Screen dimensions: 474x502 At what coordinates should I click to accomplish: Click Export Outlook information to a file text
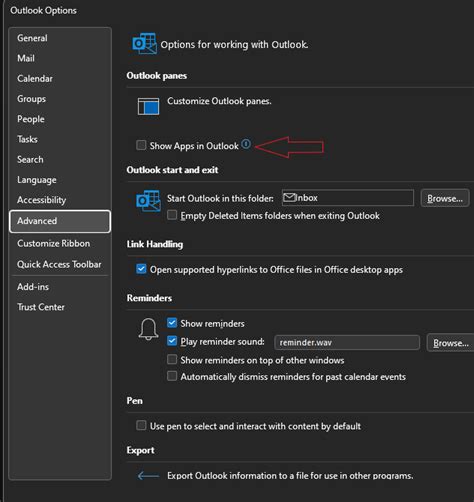tap(290, 476)
